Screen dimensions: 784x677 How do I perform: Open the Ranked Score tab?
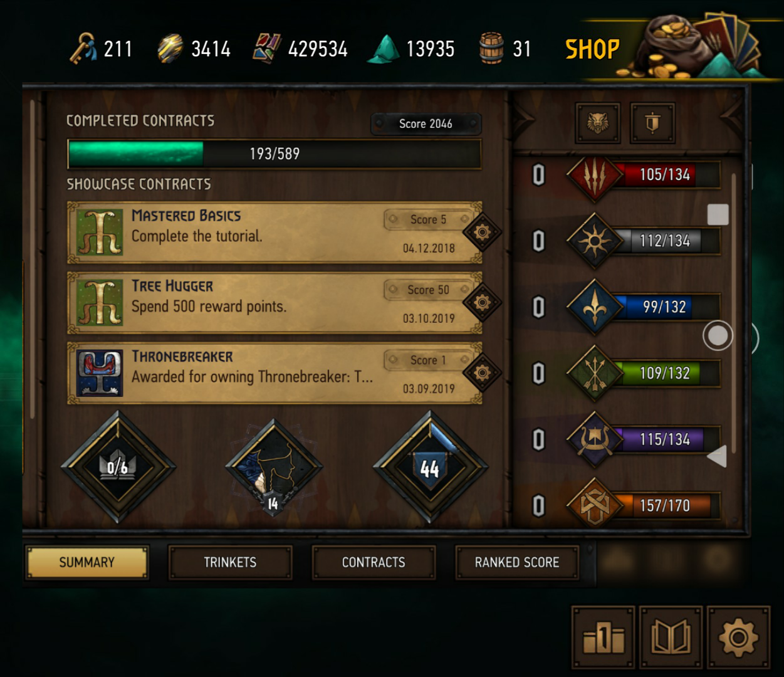coord(517,562)
